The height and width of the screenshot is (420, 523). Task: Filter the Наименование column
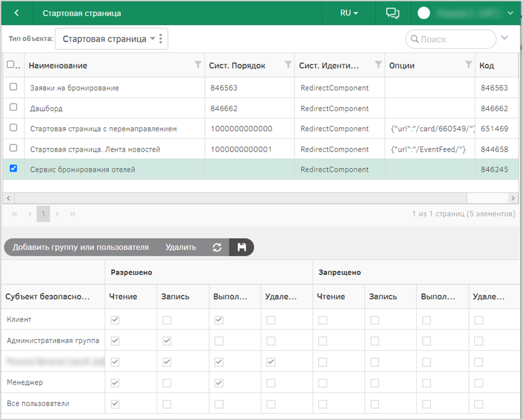point(198,64)
